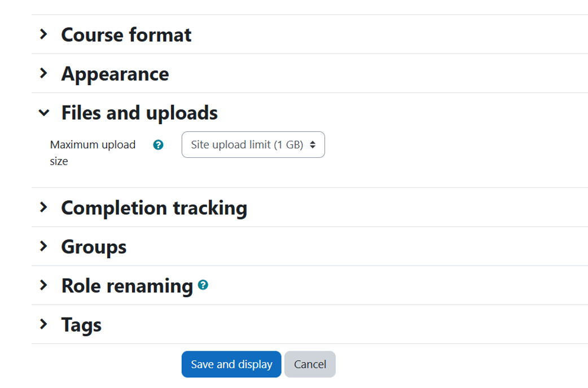Click the Cancel button
Screen dimensions: 588x388
[310, 364]
